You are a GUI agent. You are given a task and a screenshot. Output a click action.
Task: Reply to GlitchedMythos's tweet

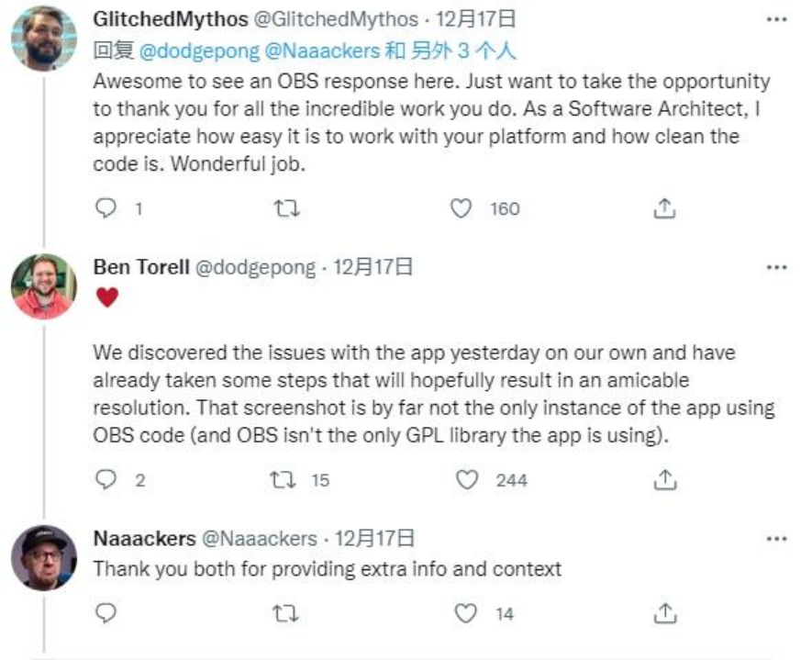107,209
